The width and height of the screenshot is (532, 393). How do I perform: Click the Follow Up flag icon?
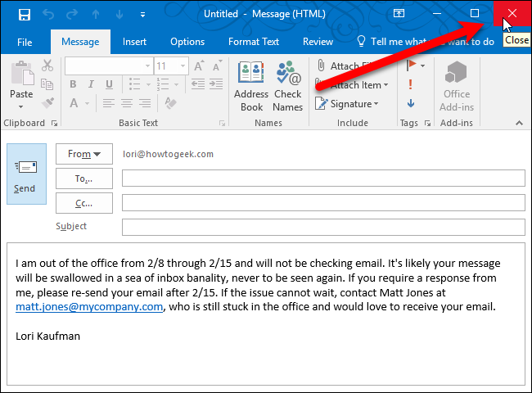[x=412, y=65]
